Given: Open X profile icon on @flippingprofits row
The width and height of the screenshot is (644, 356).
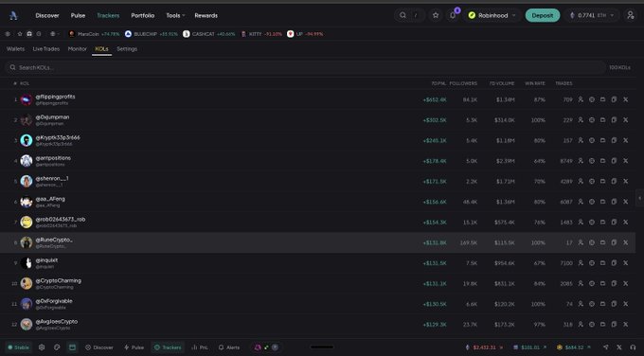Looking at the screenshot, I should 625,99.
